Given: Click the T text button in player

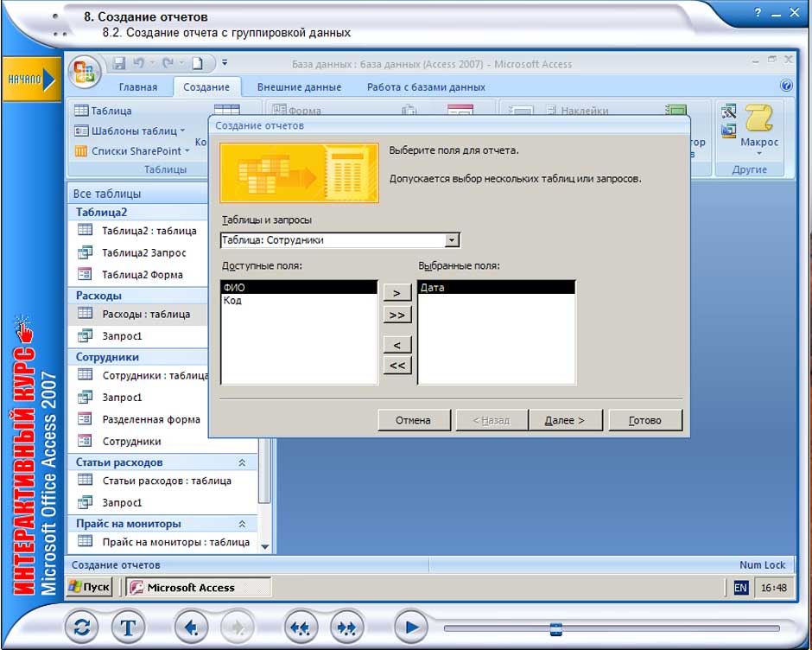Looking at the screenshot, I should pos(128,628).
